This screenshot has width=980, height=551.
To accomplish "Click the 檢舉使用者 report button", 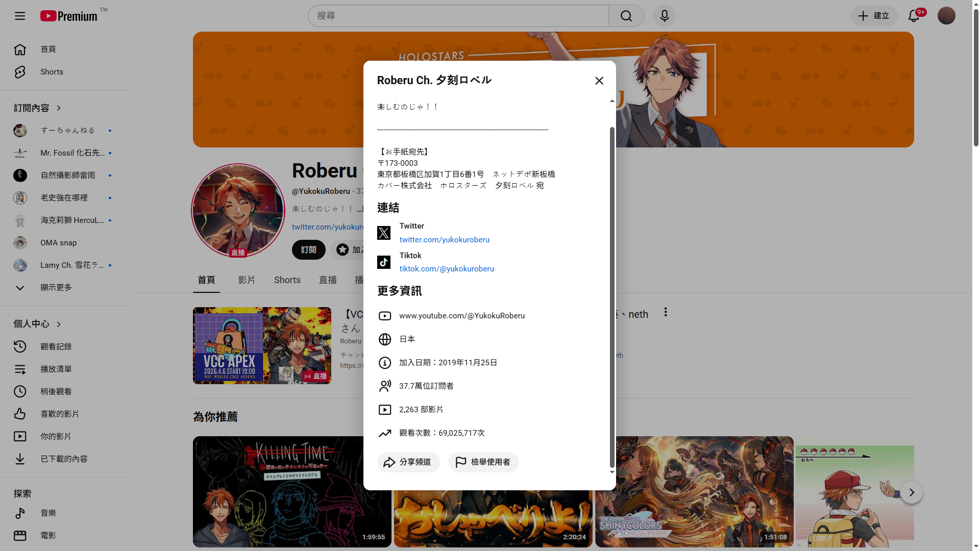I will (x=483, y=462).
